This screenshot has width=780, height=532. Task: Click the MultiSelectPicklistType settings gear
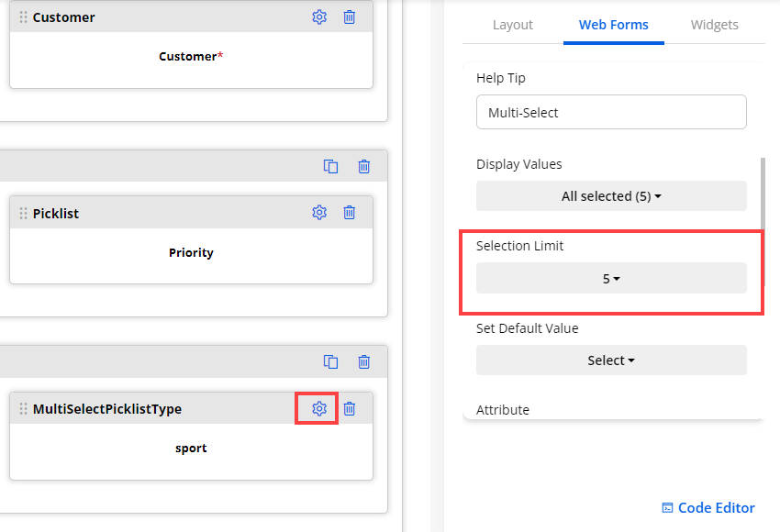[319, 408]
